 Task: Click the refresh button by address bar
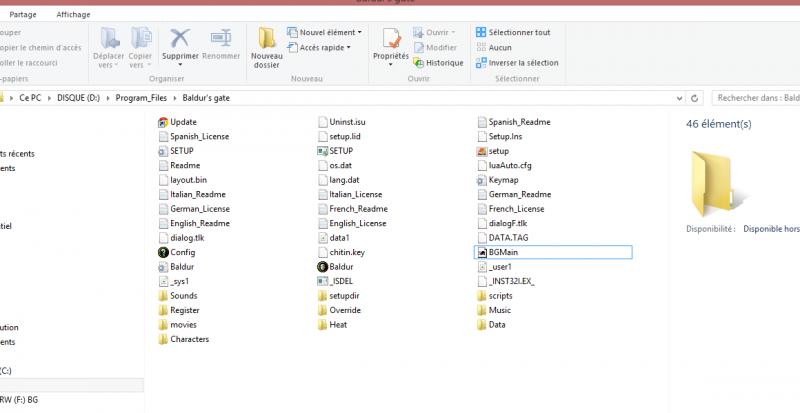[x=694, y=98]
